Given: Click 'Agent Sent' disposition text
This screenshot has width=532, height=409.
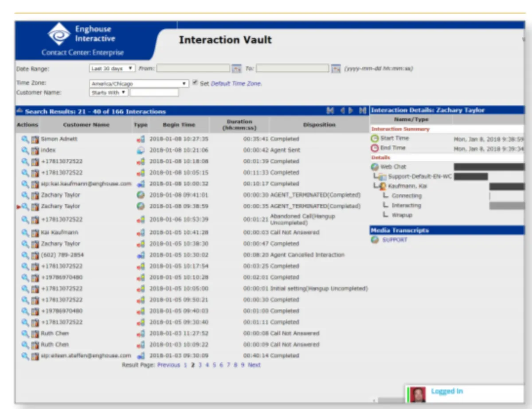Looking at the screenshot, I should (285, 150).
